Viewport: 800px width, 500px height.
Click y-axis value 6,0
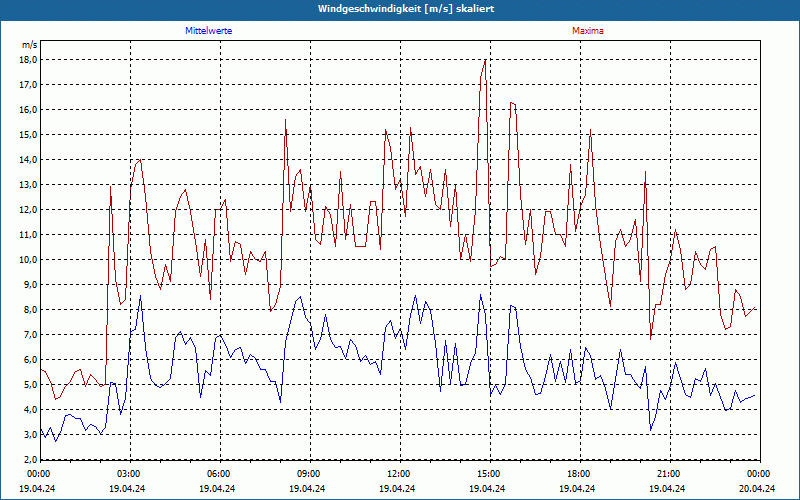[x=31, y=360]
